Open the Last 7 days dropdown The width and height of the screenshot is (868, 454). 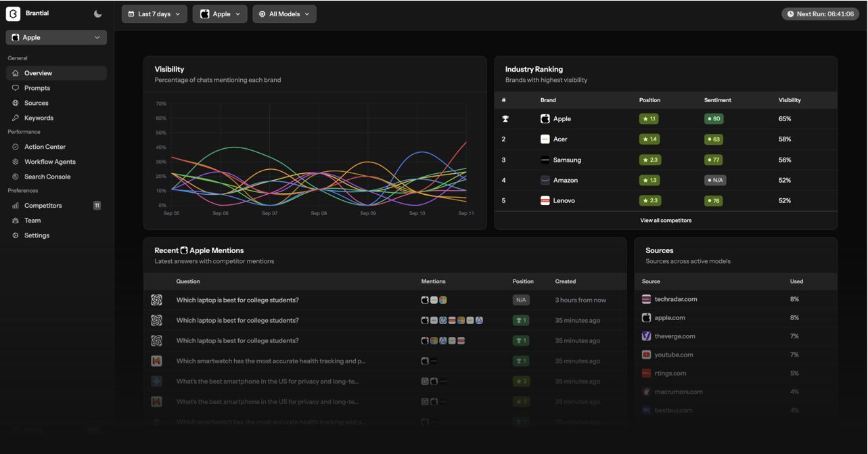tap(154, 14)
